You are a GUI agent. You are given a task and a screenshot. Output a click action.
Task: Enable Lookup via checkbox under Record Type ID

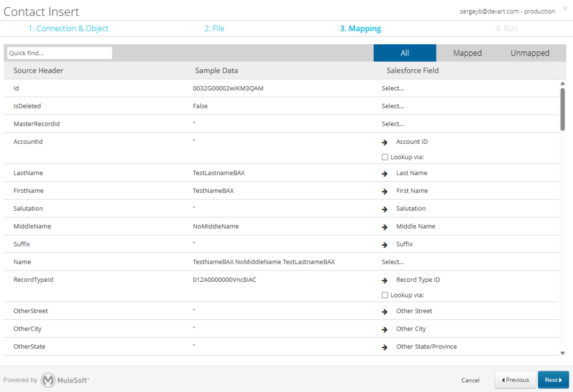coord(385,295)
